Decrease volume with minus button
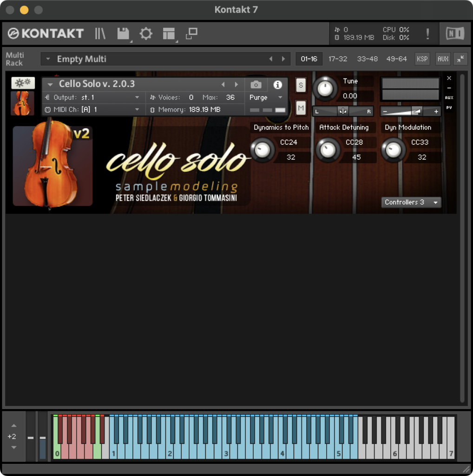473x476 pixels. point(385,112)
